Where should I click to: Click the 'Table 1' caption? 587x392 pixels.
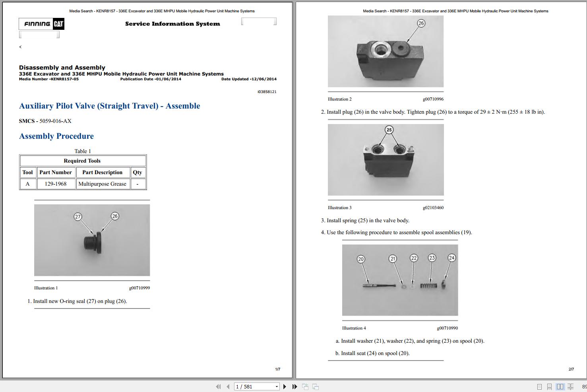point(83,151)
